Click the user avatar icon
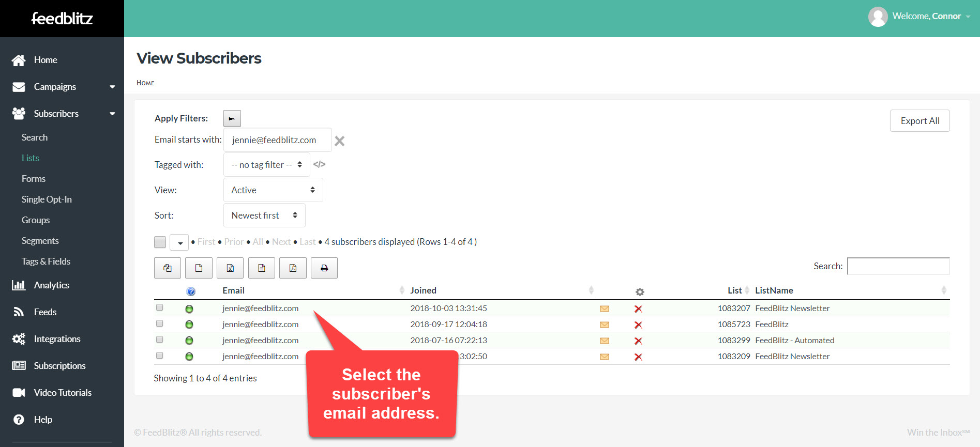This screenshot has width=980, height=447. (878, 17)
